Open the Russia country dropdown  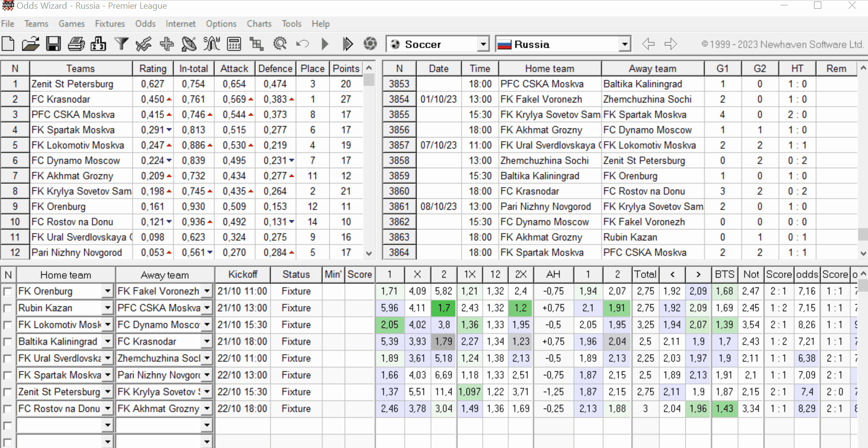pyautogui.click(x=624, y=44)
